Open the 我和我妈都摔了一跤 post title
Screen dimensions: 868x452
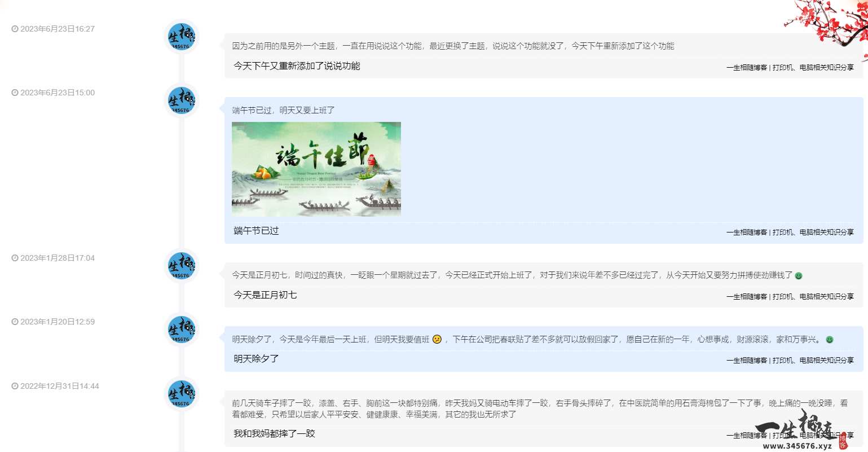[x=275, y=433]
